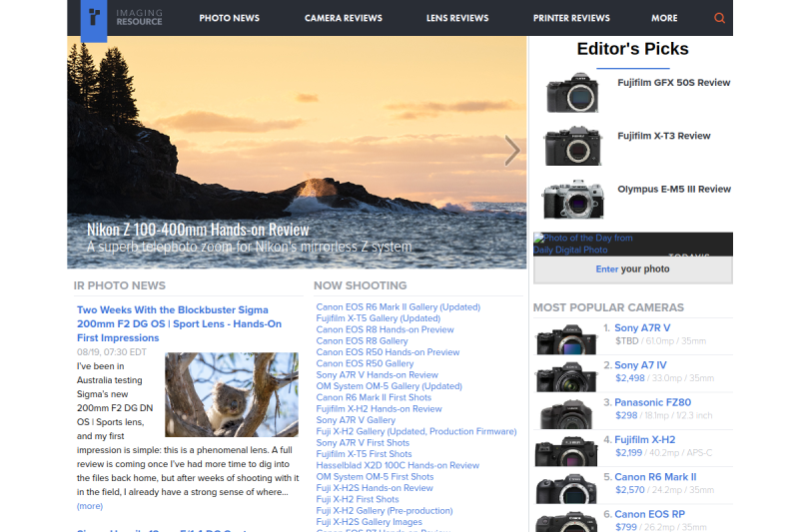The width and height of the screenshot is (799, 532).
Task: Open the Printer Reviews menu
Action: click(x=571, y=18)
